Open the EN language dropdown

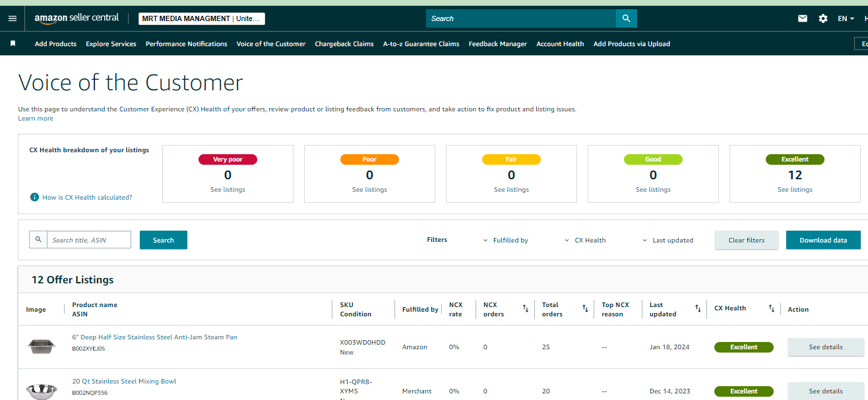tap(846, 18)
